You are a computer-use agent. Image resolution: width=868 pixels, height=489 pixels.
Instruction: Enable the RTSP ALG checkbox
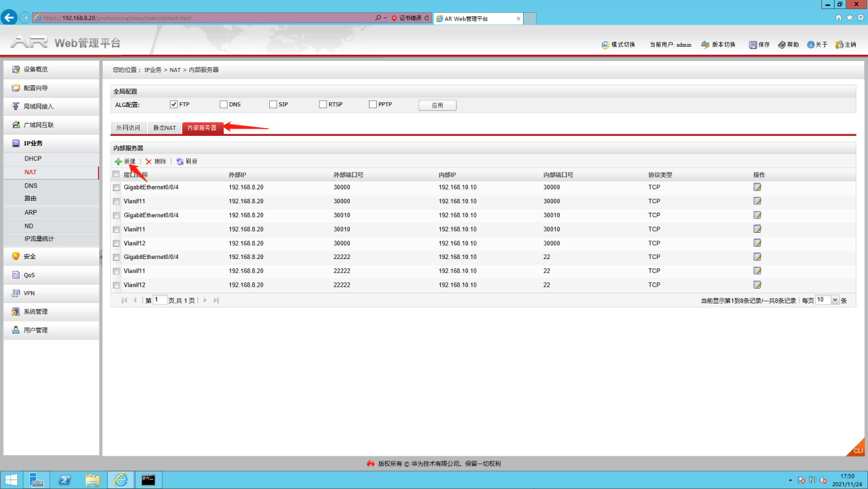323,104
